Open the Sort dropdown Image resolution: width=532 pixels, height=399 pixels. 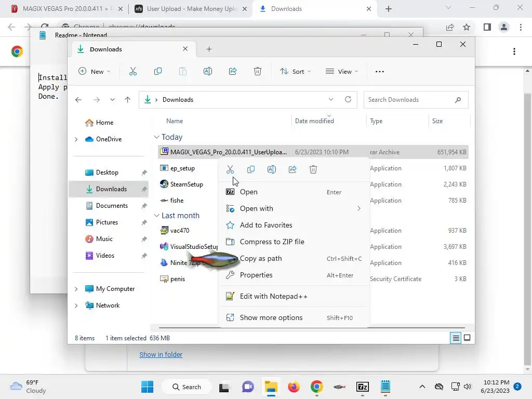(x=295, y=71)
